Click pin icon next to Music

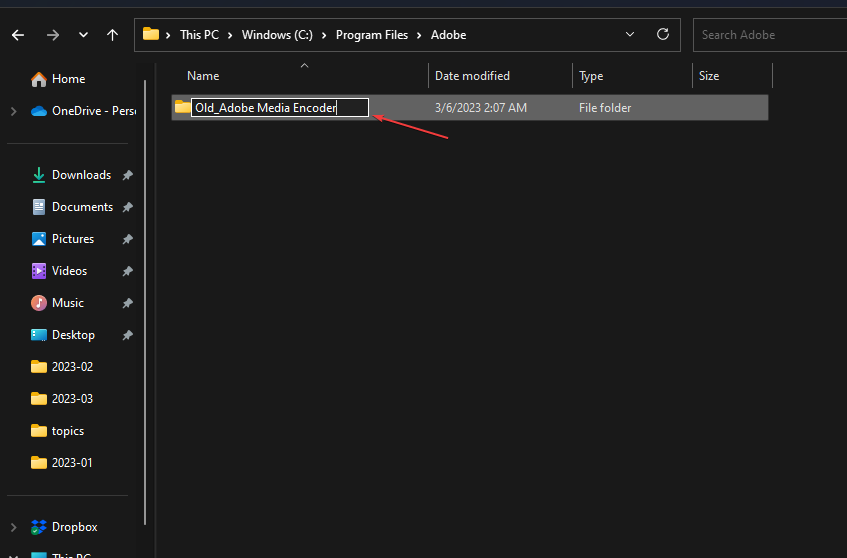[x=127, y=302]
